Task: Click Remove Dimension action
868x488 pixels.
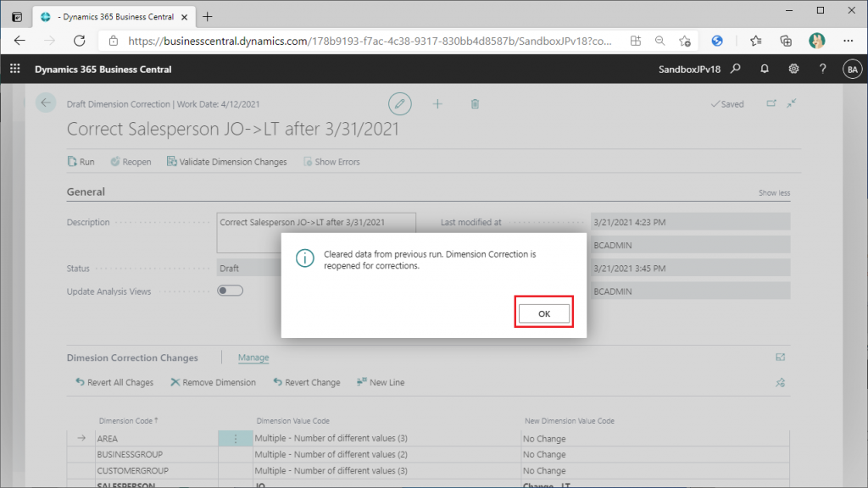Action: point(213,382)
